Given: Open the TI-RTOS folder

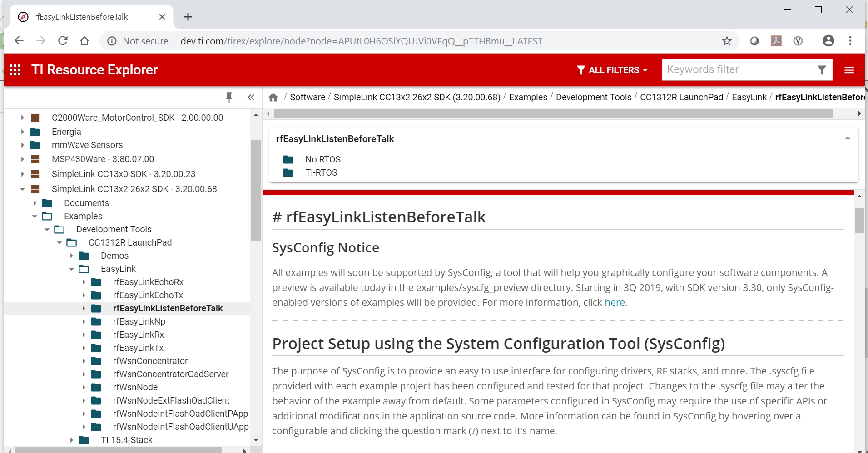Looking at the screenshot, I should tap(321, 172).
